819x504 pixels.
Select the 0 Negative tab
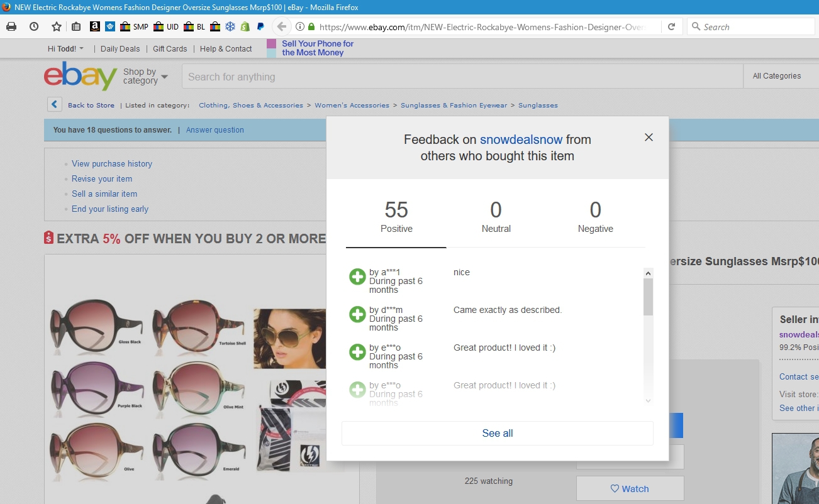point(596,217)
